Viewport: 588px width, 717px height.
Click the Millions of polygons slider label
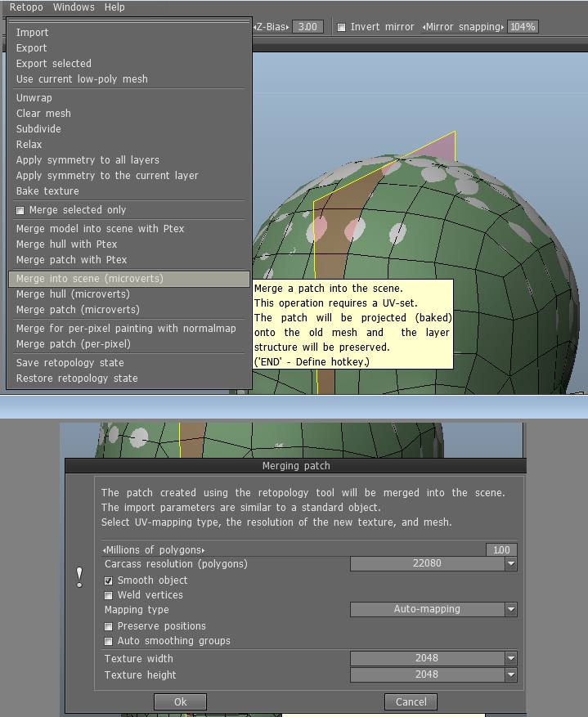coord(154,550)
